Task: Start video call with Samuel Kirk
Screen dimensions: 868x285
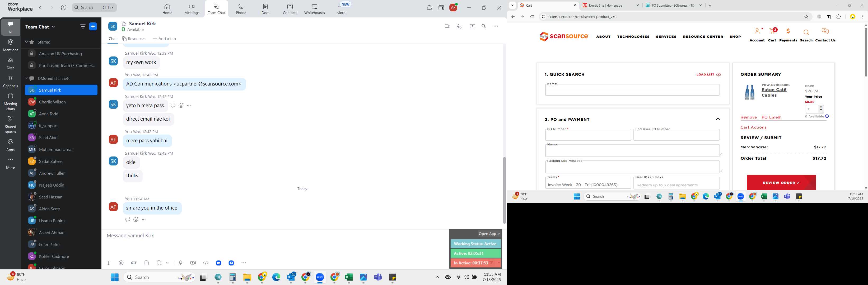Action: point(447,26)
